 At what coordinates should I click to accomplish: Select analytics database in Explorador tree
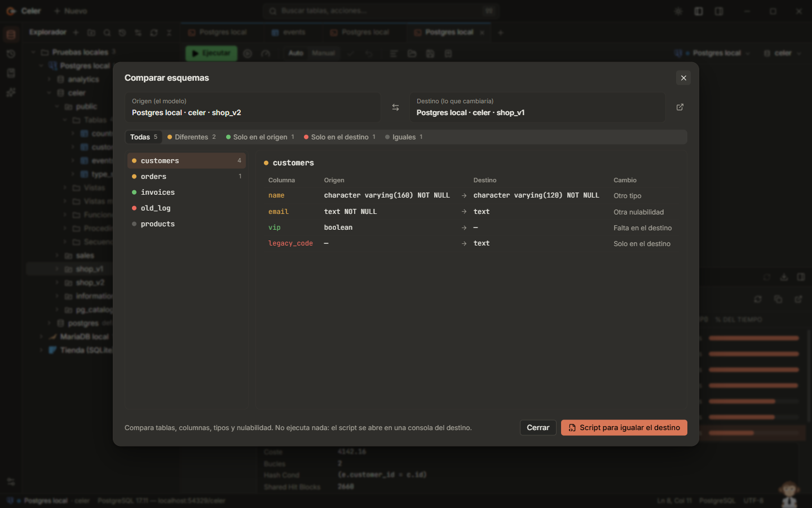83,80
